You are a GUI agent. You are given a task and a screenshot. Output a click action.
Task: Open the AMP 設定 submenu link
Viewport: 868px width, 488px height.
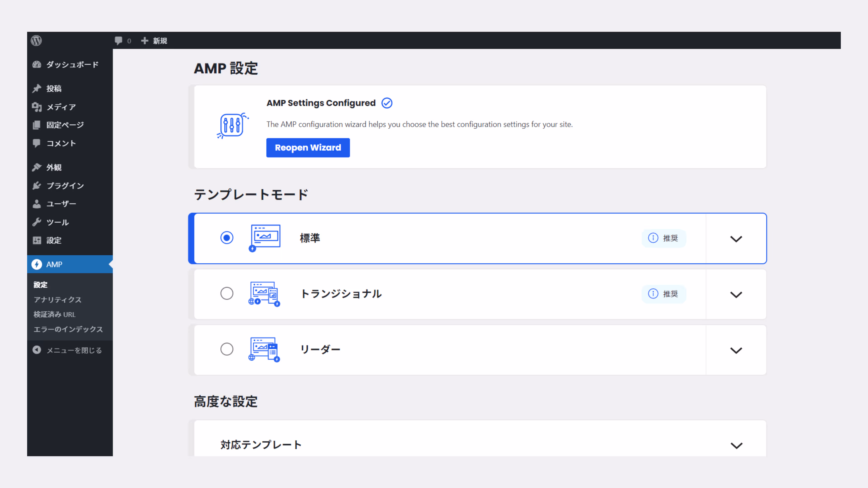(x=40, y=285)
